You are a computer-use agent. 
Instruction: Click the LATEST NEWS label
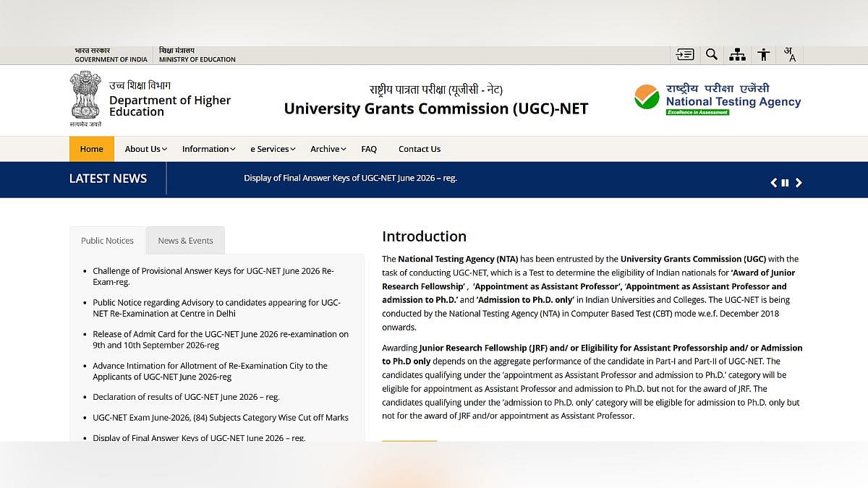(108, 179)
